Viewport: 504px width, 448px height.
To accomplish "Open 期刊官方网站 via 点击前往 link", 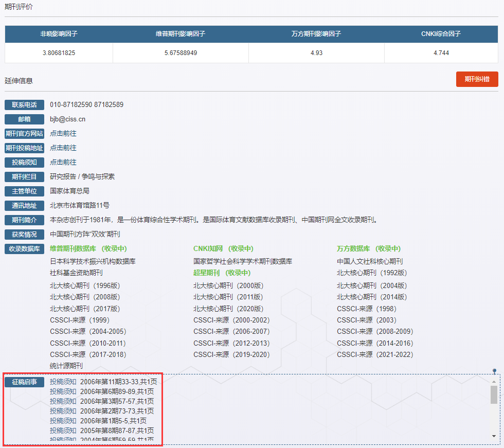I will click(x=63, y=134).
